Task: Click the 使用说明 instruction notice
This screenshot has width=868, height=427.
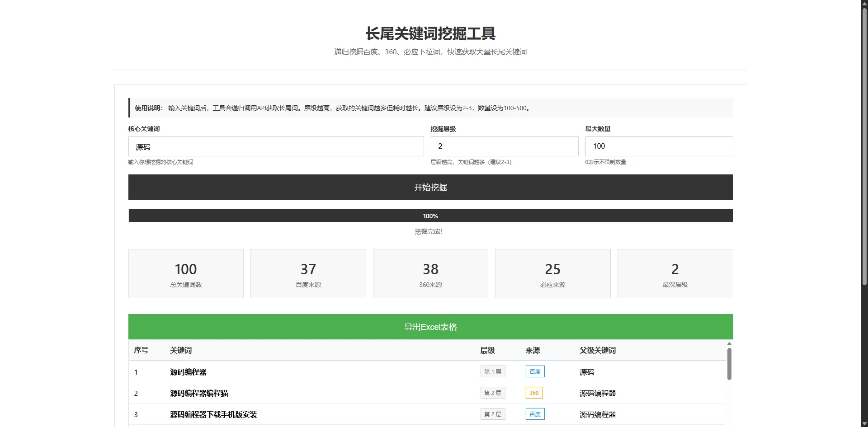Action: point(430,108)
